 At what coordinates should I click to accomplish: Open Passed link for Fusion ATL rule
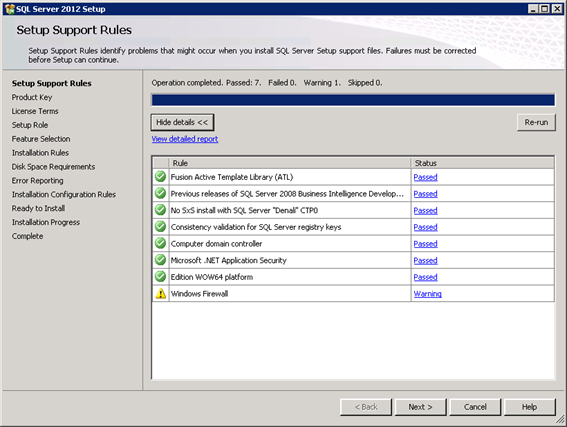pos(426,177)
